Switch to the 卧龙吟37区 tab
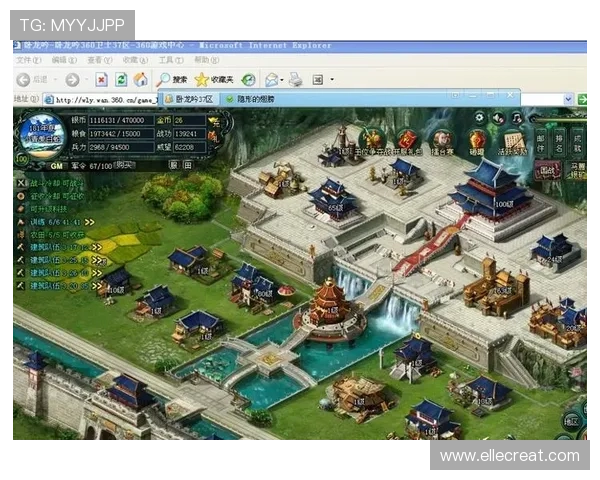Screen dimensions: 600x480 pos(189,99)
